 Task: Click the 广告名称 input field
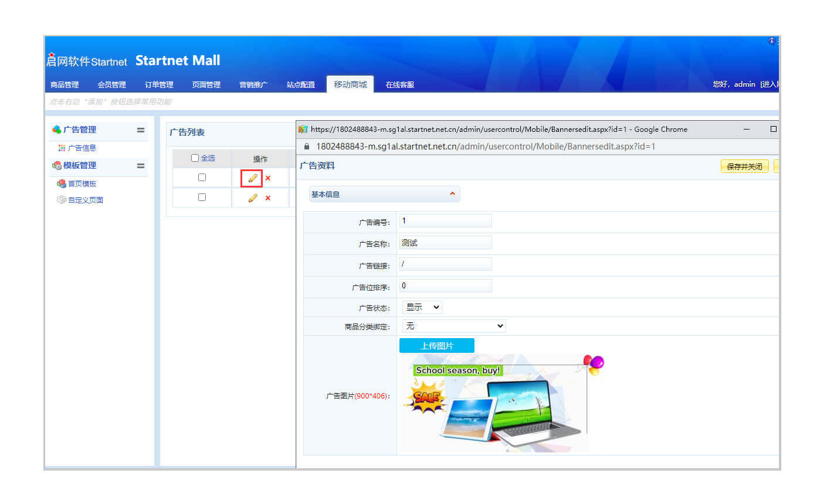(445, 243)
